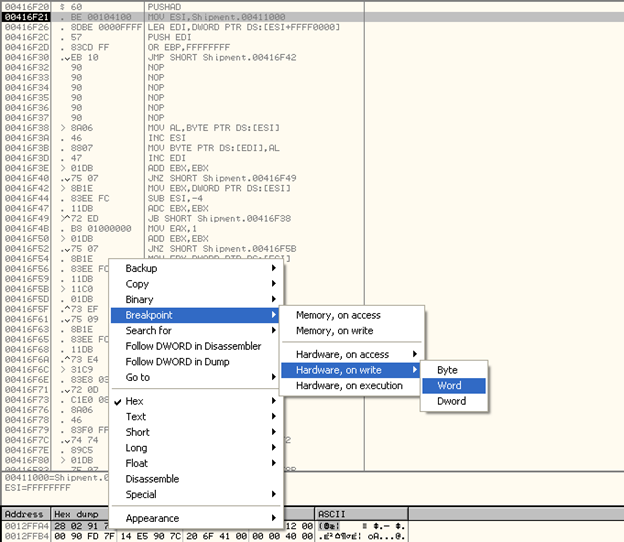
Task: Choose Dword hardware breakpoint size
Action: [x=451, y=402]
